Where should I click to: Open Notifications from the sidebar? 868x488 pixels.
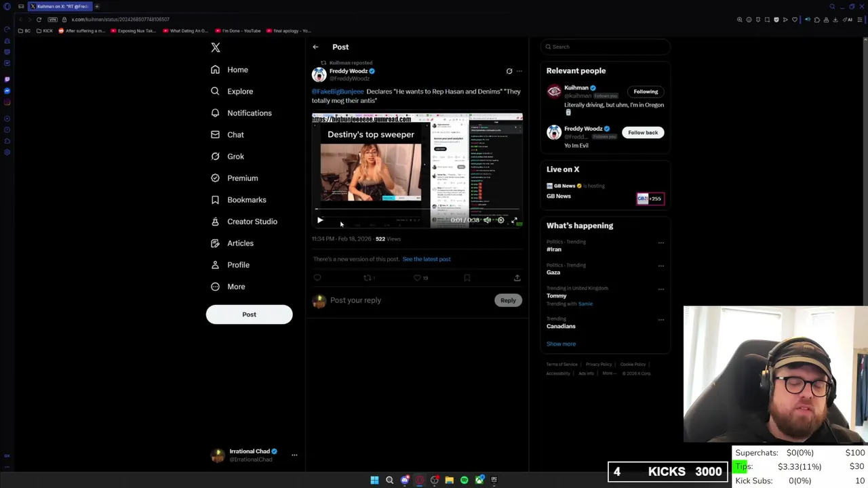pos(241,113)
